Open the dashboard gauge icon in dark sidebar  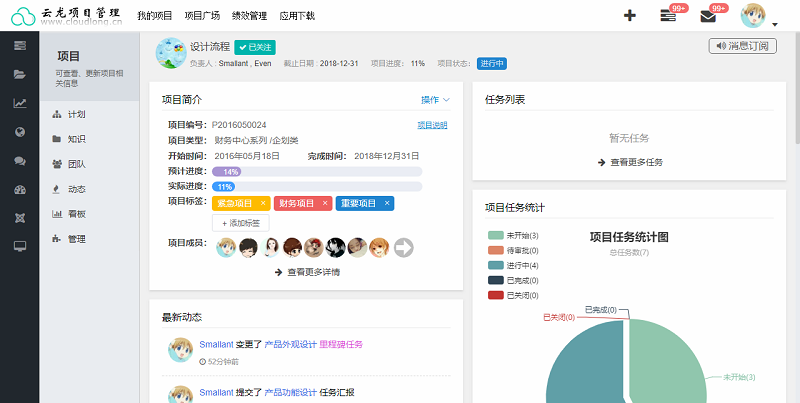(x=20, y=190)
